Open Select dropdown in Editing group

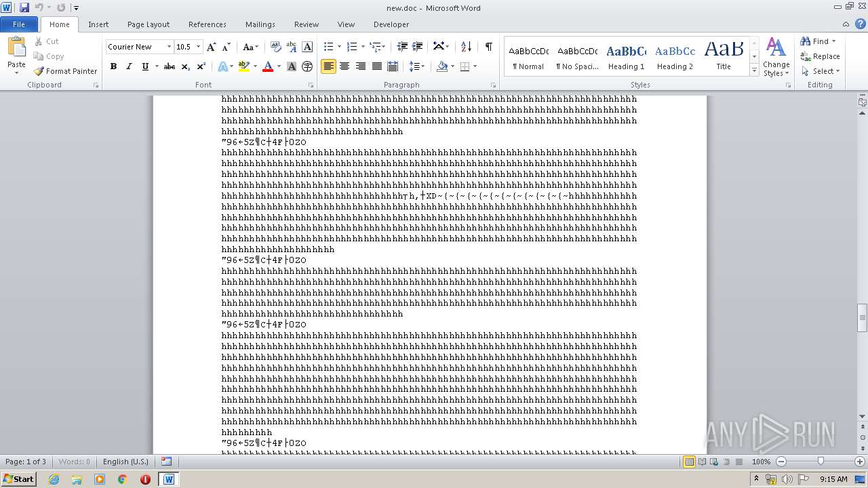pyautogui.click(x=820, y=71)
